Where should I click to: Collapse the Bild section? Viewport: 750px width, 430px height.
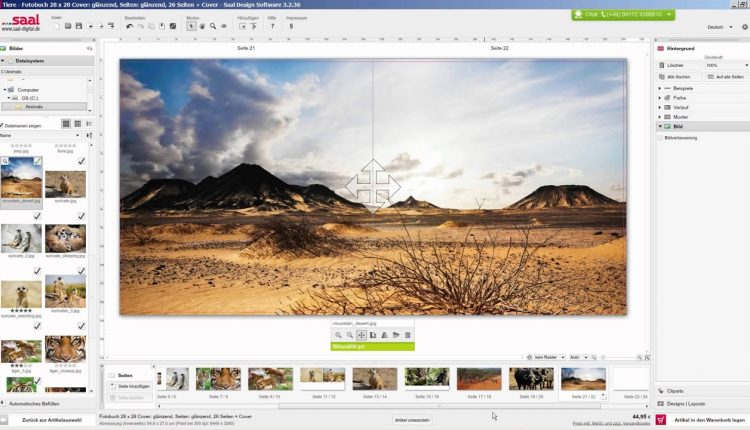[x=660, y=127]
